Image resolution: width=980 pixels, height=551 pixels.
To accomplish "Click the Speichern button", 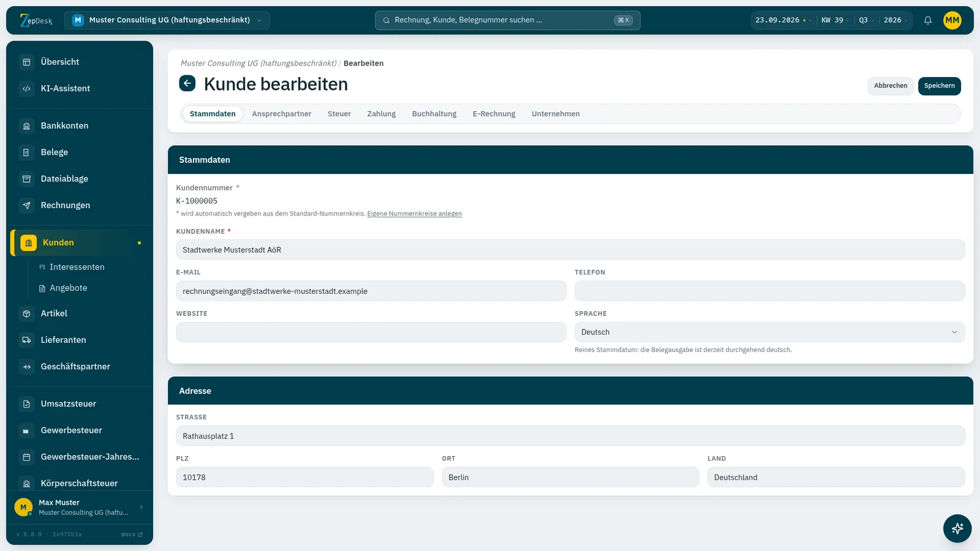I will tap(939, 86).
